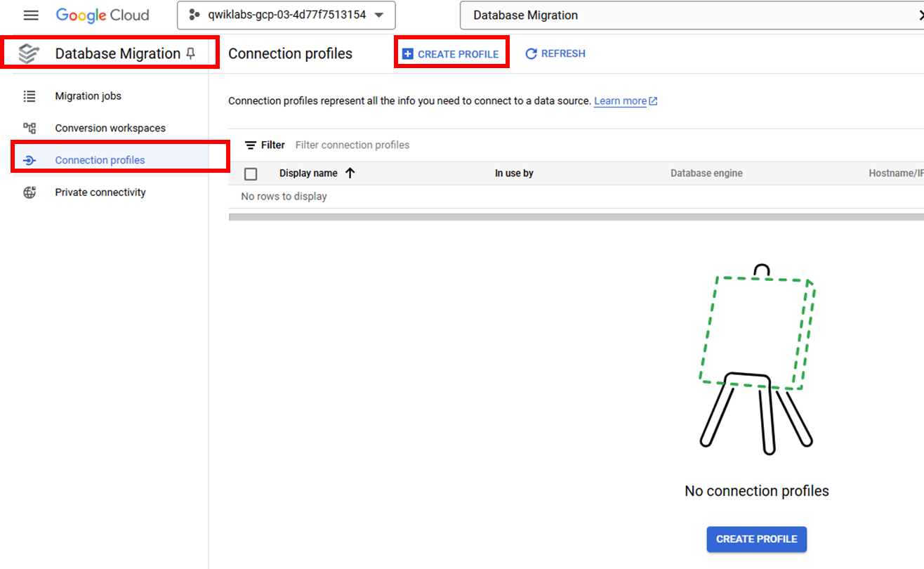Screen dimensions: 924x569
Task: Click the Connection profiles connector icon
Action: coord(29,160)
